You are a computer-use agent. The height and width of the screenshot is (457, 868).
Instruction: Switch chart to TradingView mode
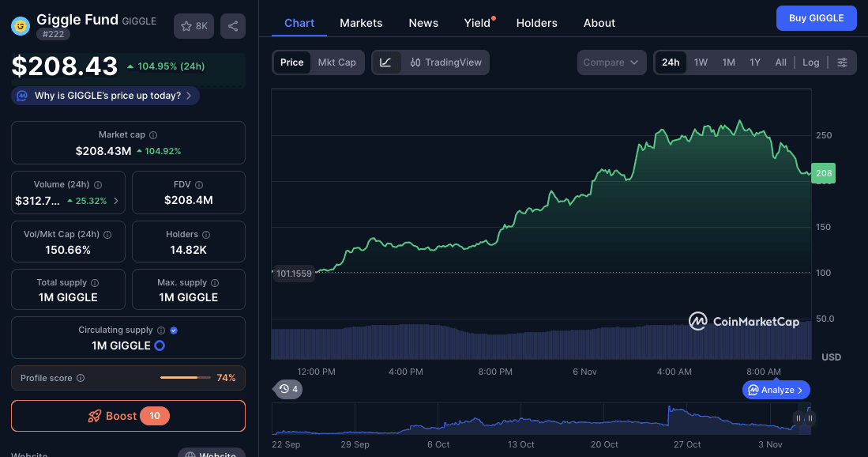446,62
